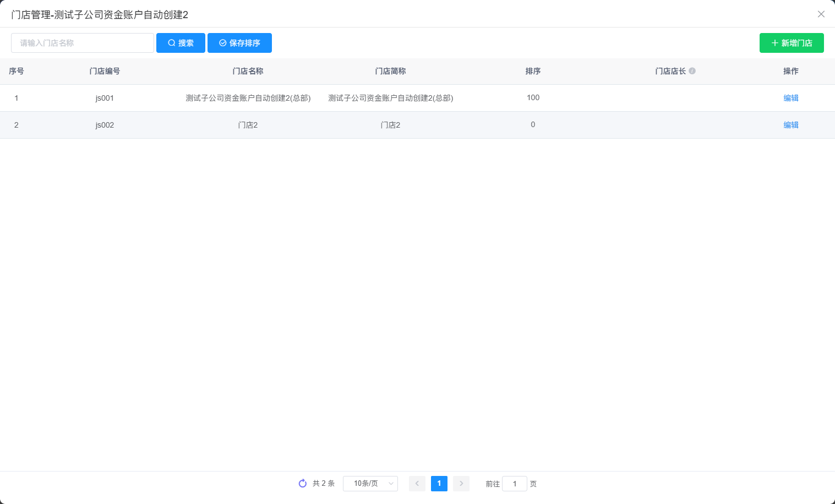
Task: Click the 门店名称 column header
Action: pyautogui.click(x=248, y=71)
